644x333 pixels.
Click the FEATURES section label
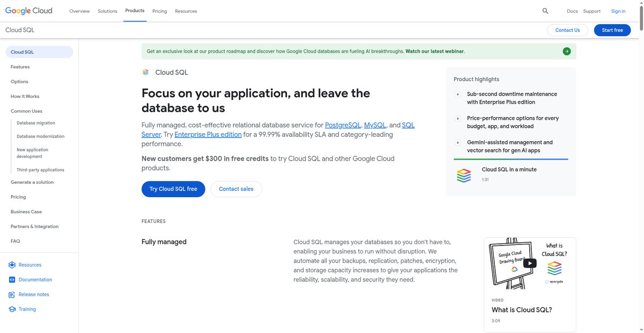(x=153, y=221)
